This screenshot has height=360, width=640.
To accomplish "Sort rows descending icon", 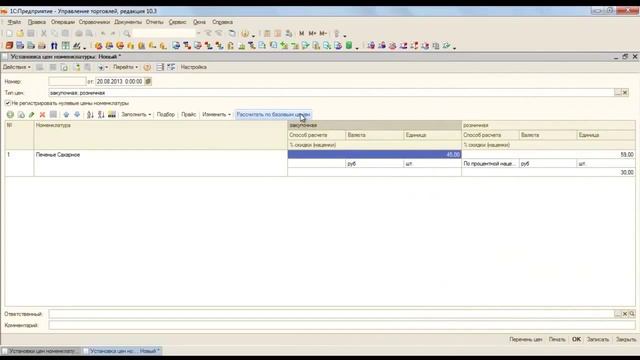I will 101,115.
